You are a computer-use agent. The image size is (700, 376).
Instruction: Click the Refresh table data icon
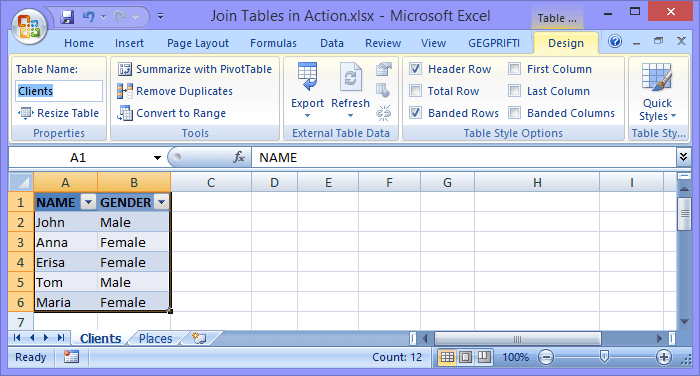(350, 76)
